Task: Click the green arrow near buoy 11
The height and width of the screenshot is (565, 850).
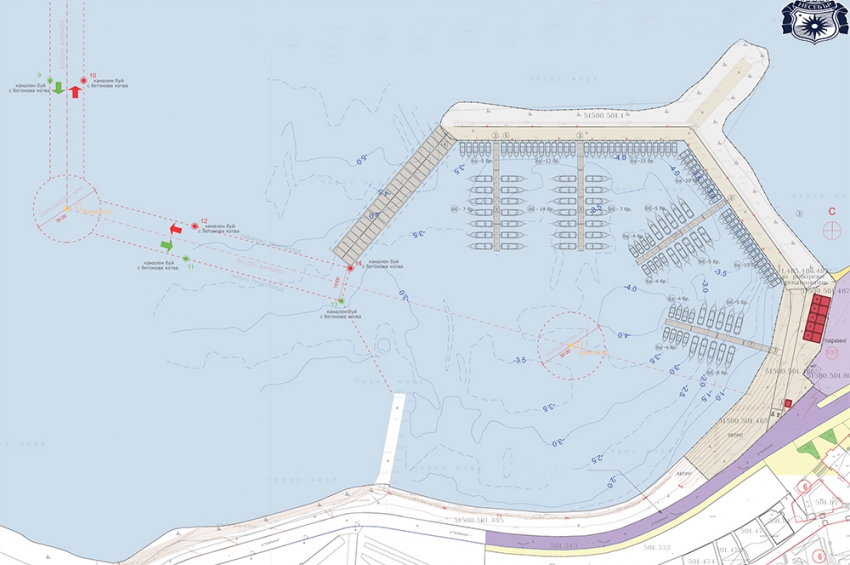Action: pyautogui.click(x=167, y=244)
